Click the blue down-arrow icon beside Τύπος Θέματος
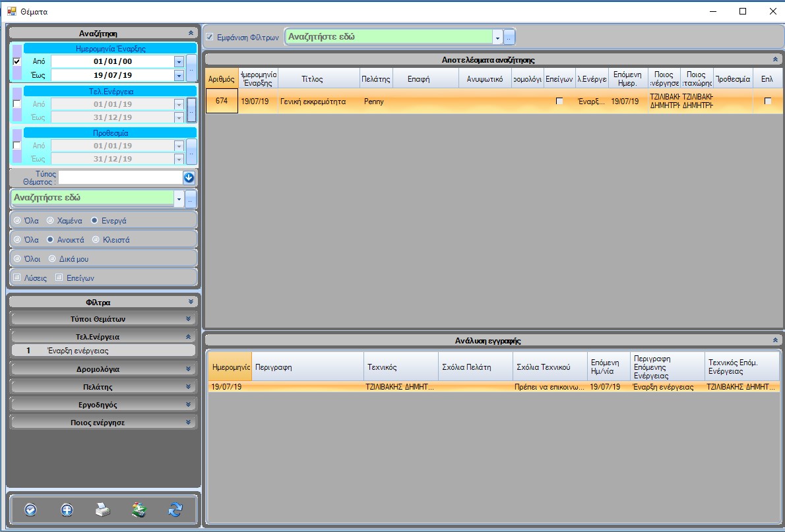The height and width of the screenshot is (532, 785). (x=189, y=177)
